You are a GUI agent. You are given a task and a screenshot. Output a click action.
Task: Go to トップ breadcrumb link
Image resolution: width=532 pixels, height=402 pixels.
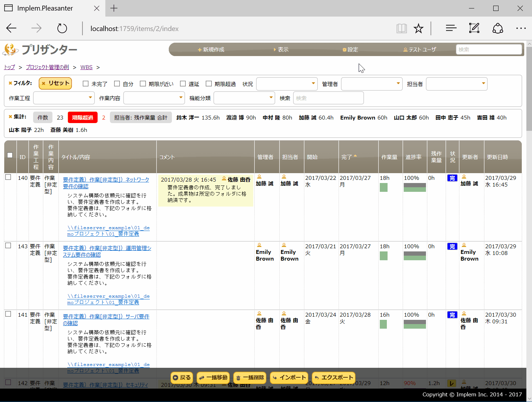coord(10,67)
